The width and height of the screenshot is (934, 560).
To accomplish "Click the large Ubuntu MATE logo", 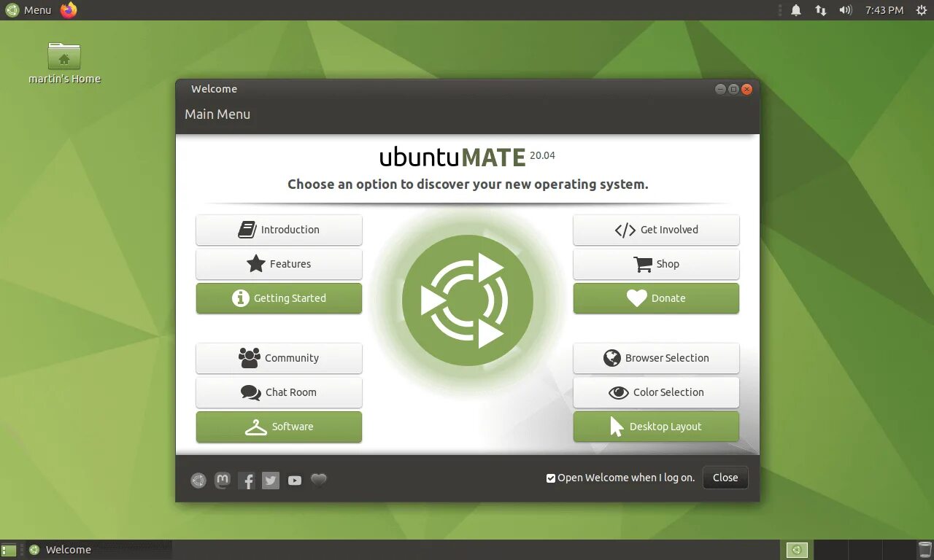I will tap(468, 300).
